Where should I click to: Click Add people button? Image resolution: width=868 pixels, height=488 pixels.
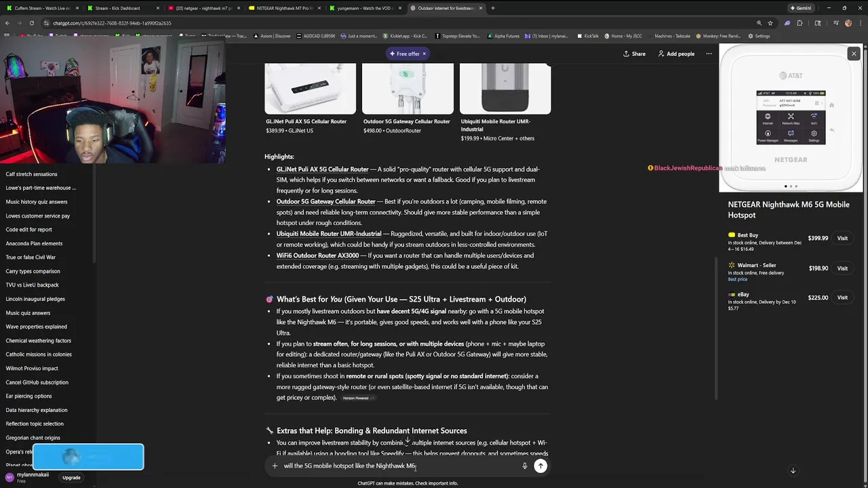pos(675,54)
